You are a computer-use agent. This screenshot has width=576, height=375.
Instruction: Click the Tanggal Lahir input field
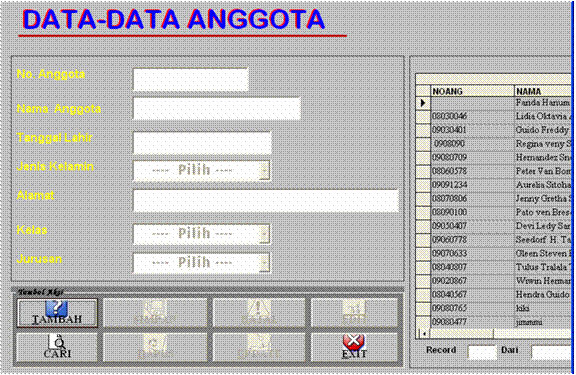(x=202, y=143)
